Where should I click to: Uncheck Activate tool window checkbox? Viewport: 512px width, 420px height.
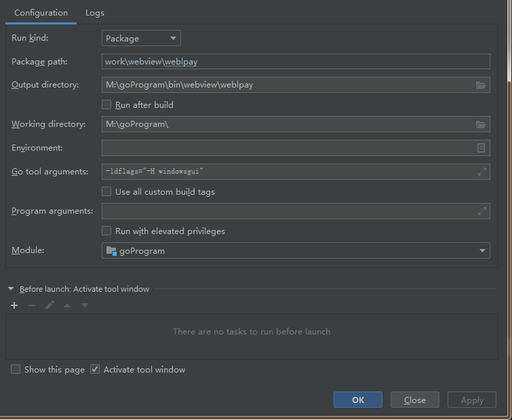tap(96, 370)
